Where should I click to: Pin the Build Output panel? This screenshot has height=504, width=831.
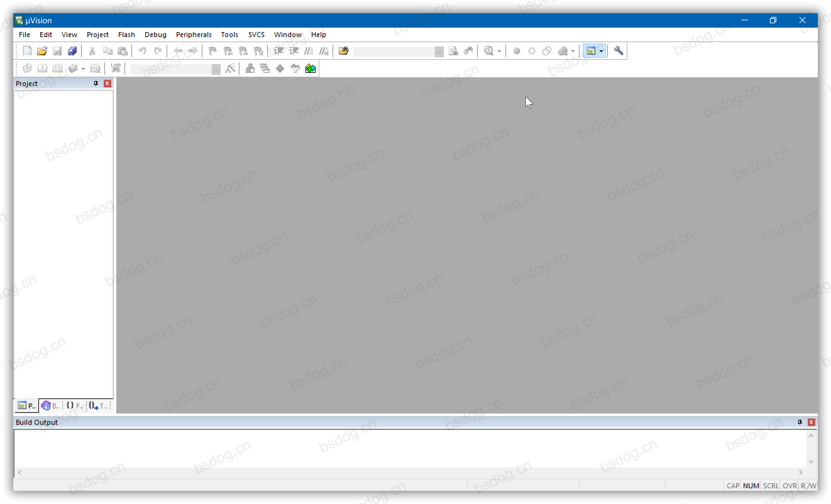pos(800,422)
